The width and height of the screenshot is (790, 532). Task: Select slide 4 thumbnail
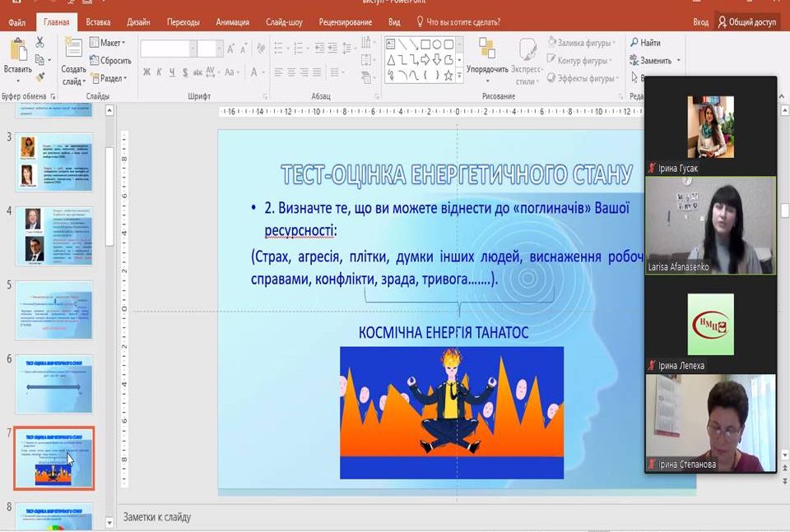(x=54, y=235)
